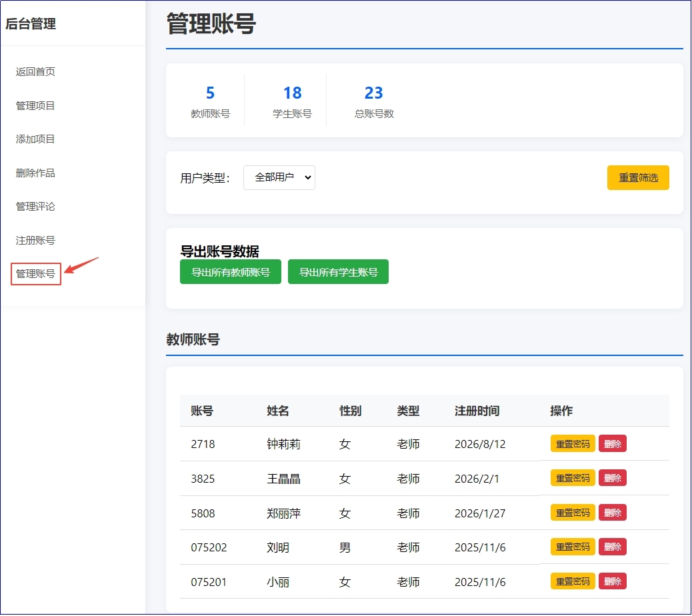Click account number 075202 cell
Image resolution: width=692 pixels, height=616 pixels.
[209, 547]
